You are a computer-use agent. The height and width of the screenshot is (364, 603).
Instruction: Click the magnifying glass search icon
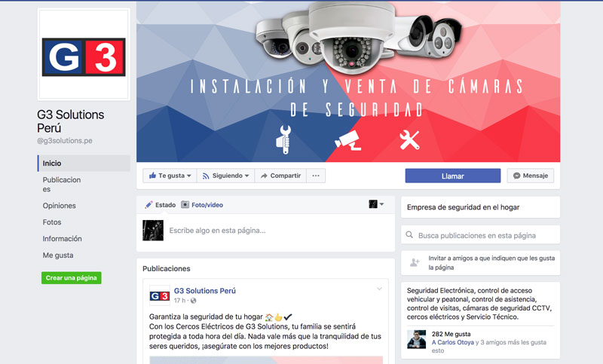[x=409, y=235]
